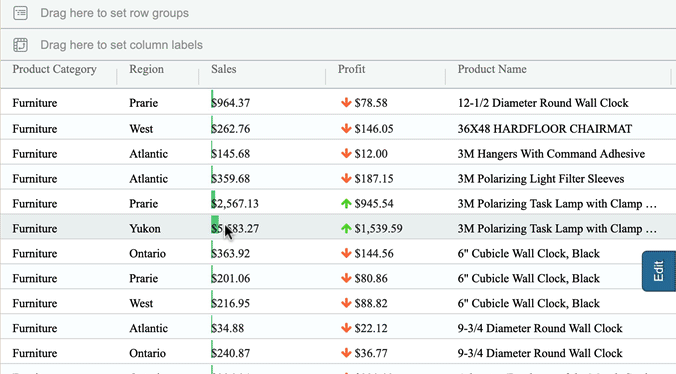Click up arrow icon beside $1,539.59
The image size is (676, 374).
pyautogui.click(x=346, y=228)
